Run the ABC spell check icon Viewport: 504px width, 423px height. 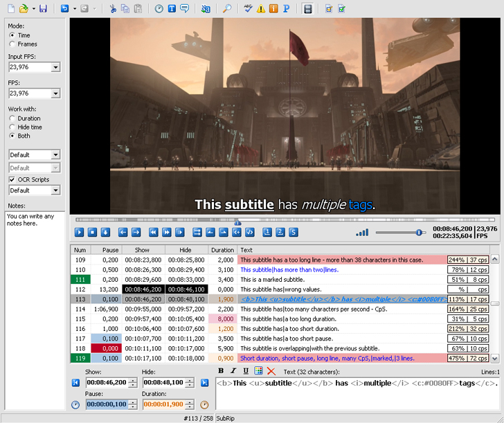pyautogui.click(x=249, y=9)
